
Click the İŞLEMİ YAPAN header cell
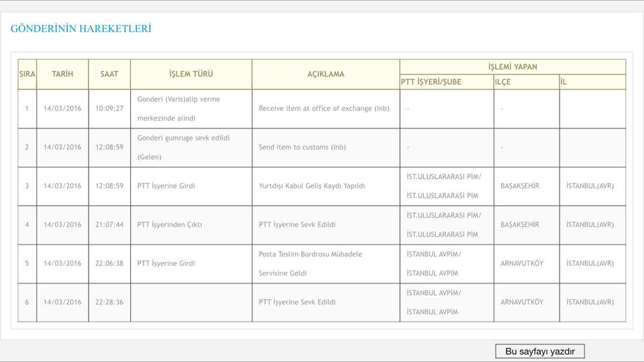513,66
